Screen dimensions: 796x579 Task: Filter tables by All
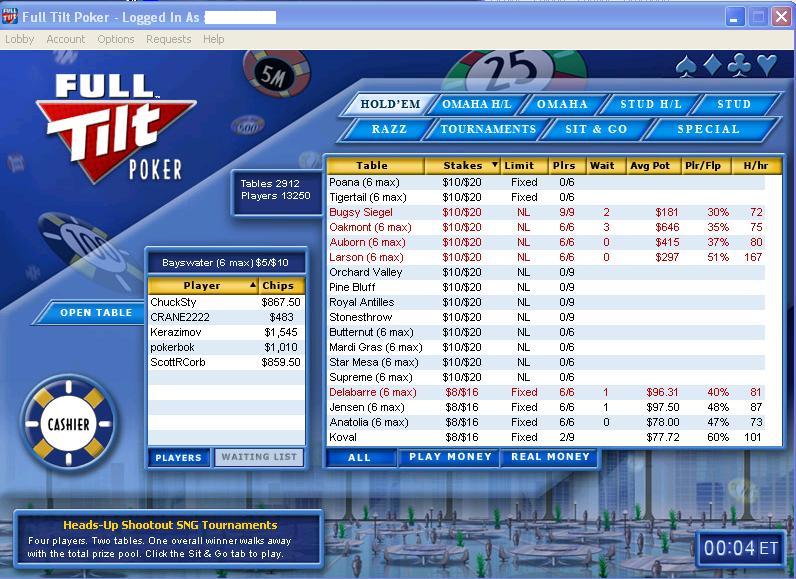pyautogui.click(x=360, y=457)
